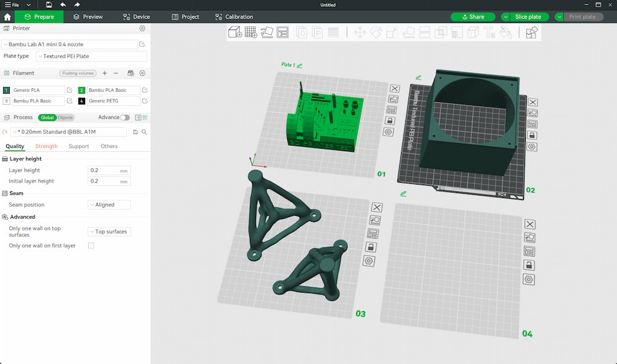The width and height of the screenshot is (617, 364).
Task: Switch to the Preview tab
Action: [88, 17]
